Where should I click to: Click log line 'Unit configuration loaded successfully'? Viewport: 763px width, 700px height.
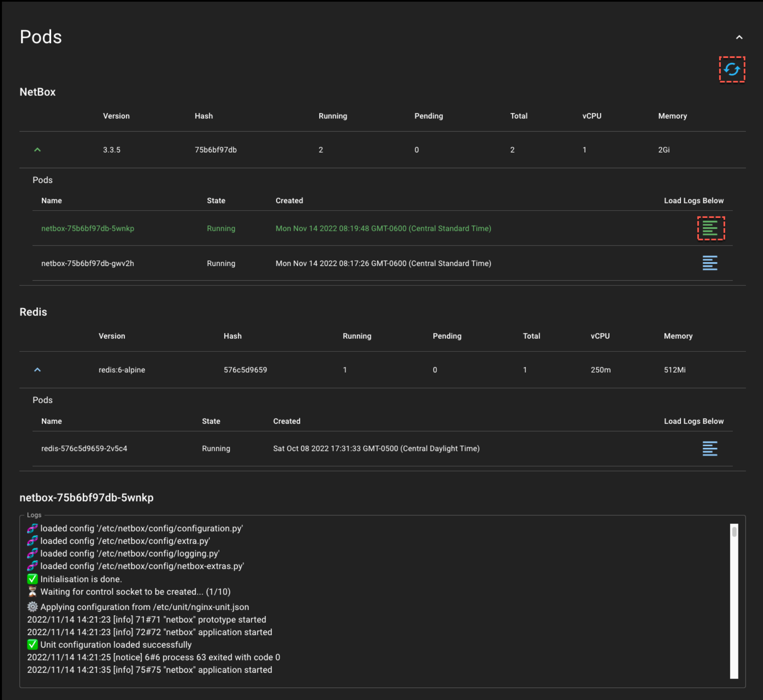[x=116, y=645]
